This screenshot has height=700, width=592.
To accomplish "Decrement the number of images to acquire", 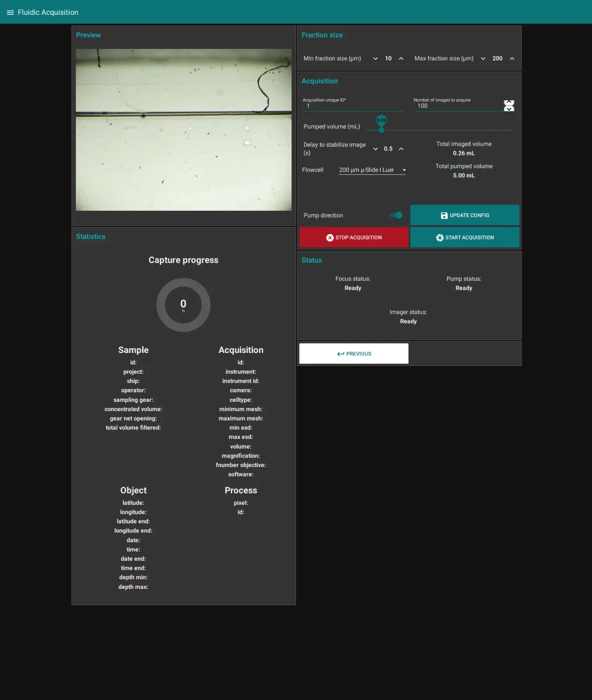I will point(509,109).
